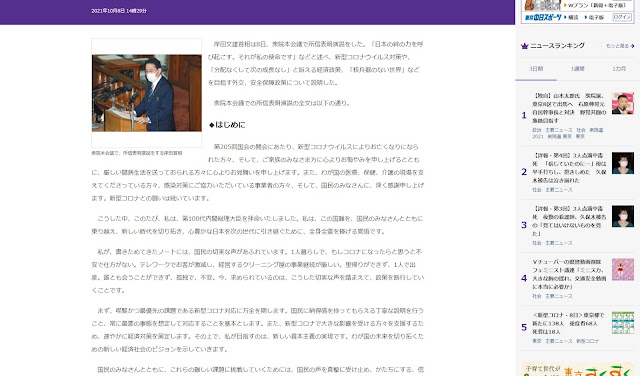The height and width of the screenshot is (376, 640).
Task: Switch to the 1カ月 ranking tab
Action: point(619,69)
